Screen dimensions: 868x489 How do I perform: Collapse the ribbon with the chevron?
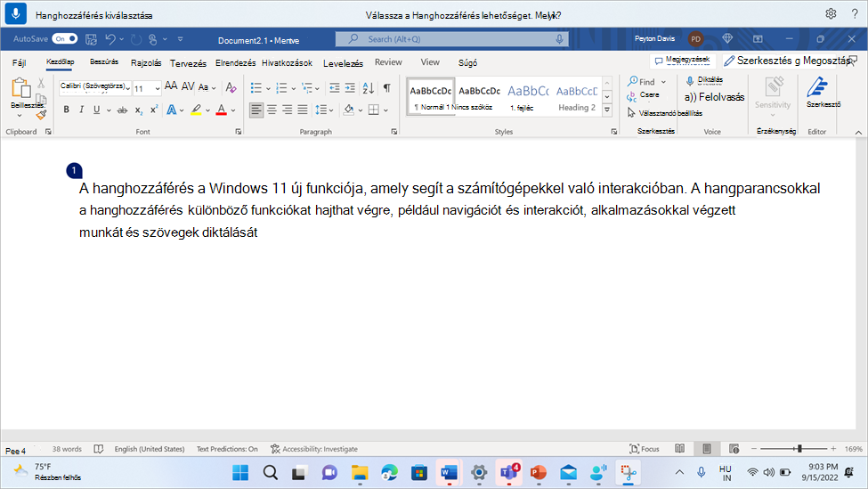[858, 133]
